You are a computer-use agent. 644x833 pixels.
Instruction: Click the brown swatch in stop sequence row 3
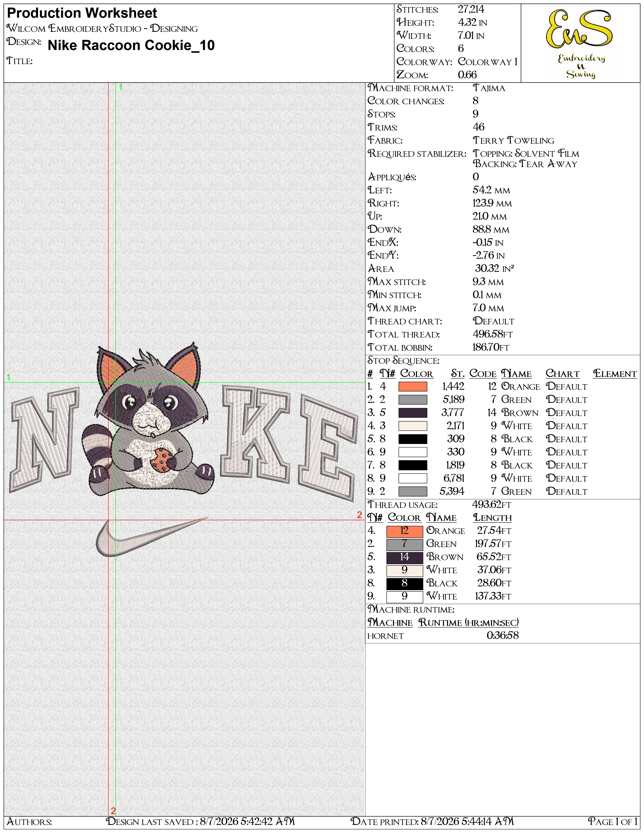412,413
